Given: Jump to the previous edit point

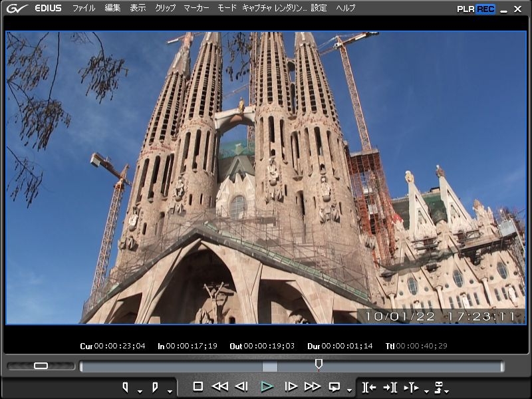Looking at the screenshot, I should pos(368,386).
